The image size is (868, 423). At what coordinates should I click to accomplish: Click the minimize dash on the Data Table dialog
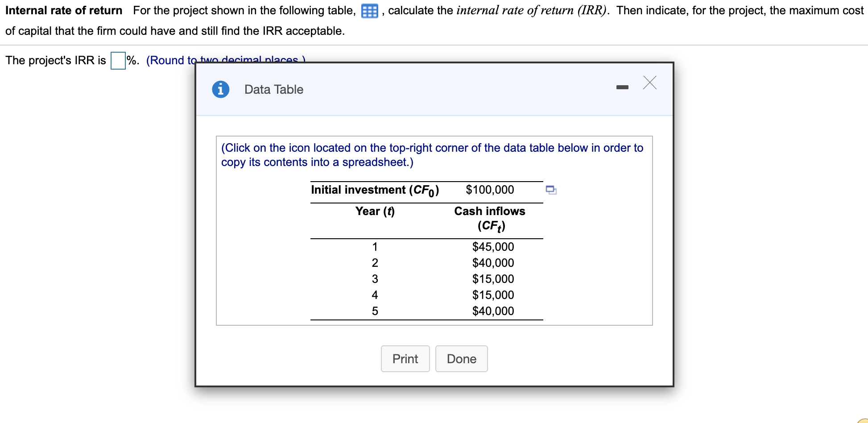click(x=622, y=87)
